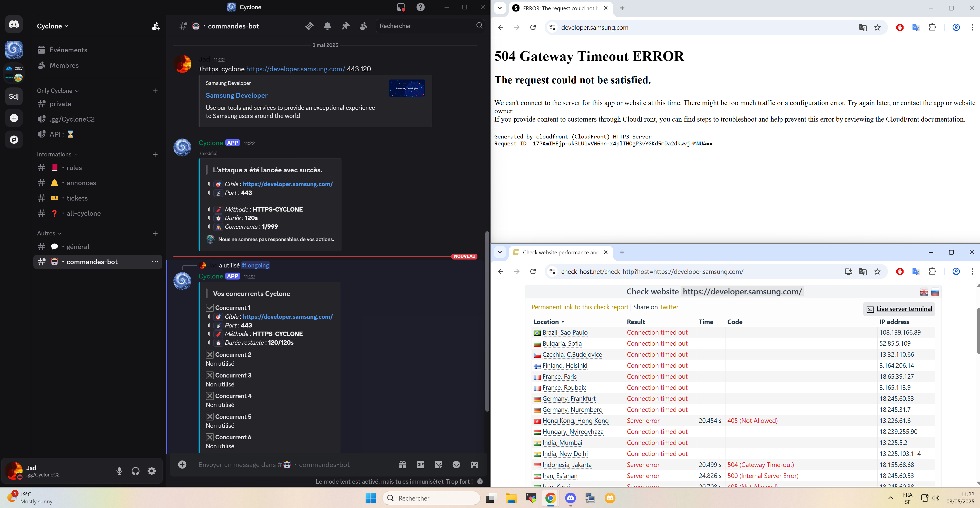Open the GIF picker button
Viewport: 980px width, 508px height.
tap(420, 464)
